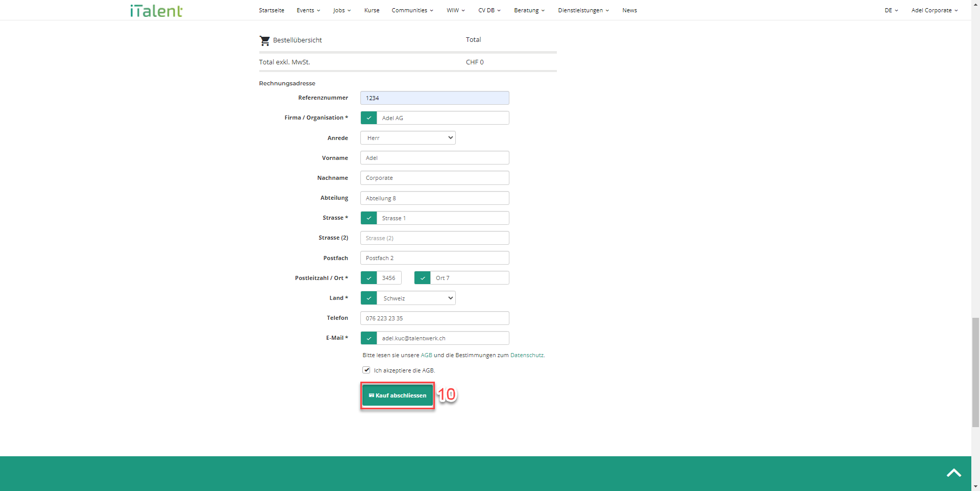Image resolution: width=980 pixels, height=491 pixels.
Task: Click the 'Rechnungsadresse' heading
Action: coord(287,83)
